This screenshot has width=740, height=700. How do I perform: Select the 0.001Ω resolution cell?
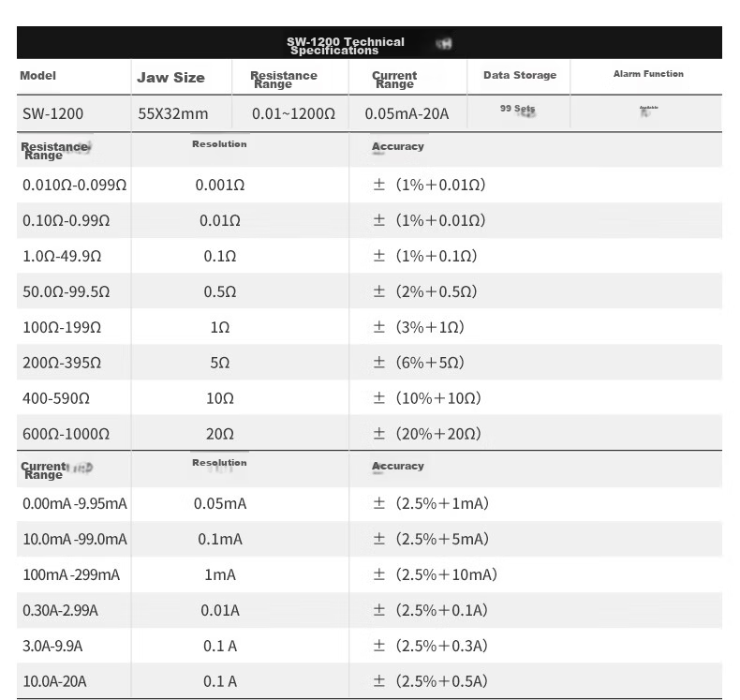(x=220, y=185)
